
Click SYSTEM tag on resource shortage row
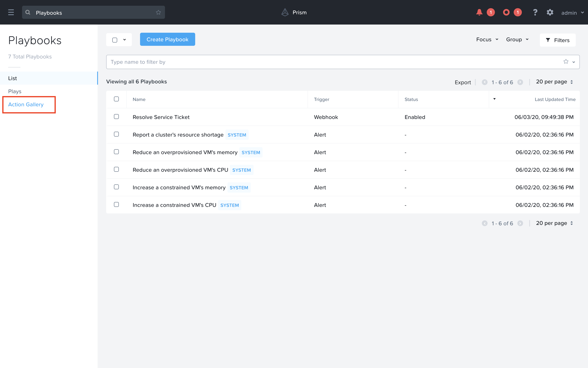237,135
